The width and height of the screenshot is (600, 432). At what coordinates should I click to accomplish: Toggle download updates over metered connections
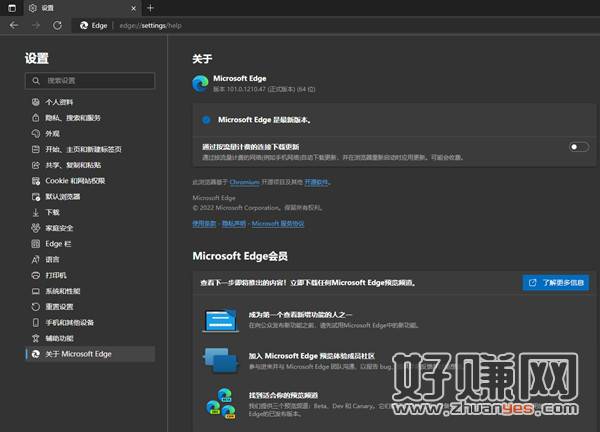click(578, 147)
